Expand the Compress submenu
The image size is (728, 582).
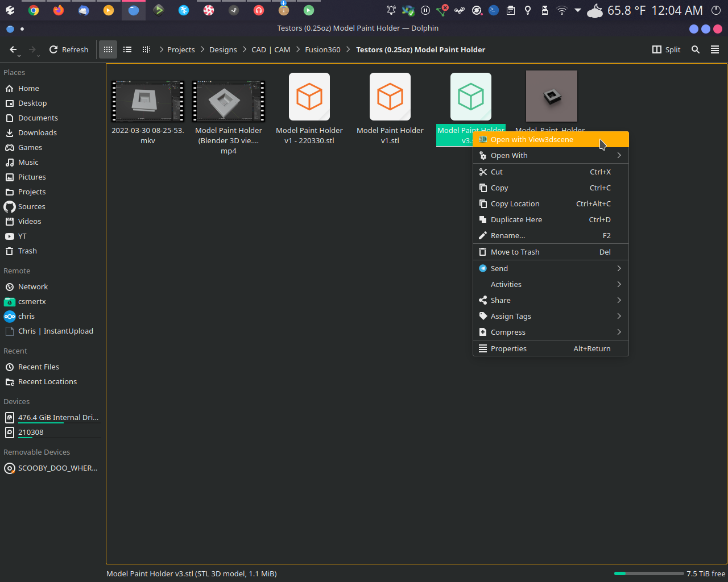[551, 332]
